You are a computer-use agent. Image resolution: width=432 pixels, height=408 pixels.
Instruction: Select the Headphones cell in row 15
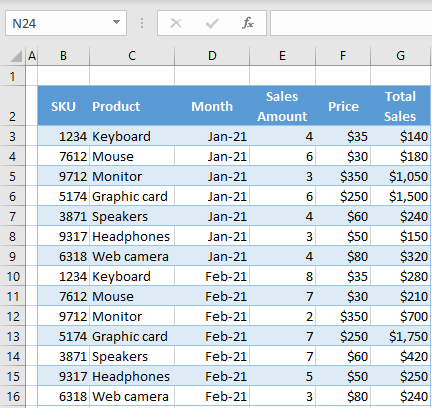(132, 376)
